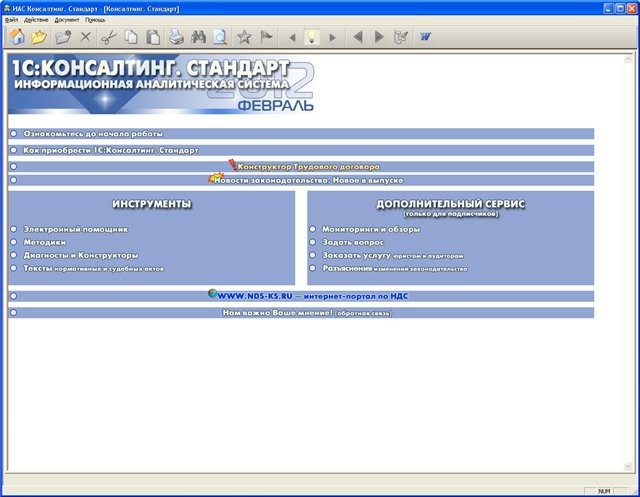Viewport: 640px width, 497px height.
Task: Open Методики section
Action: 44,242
